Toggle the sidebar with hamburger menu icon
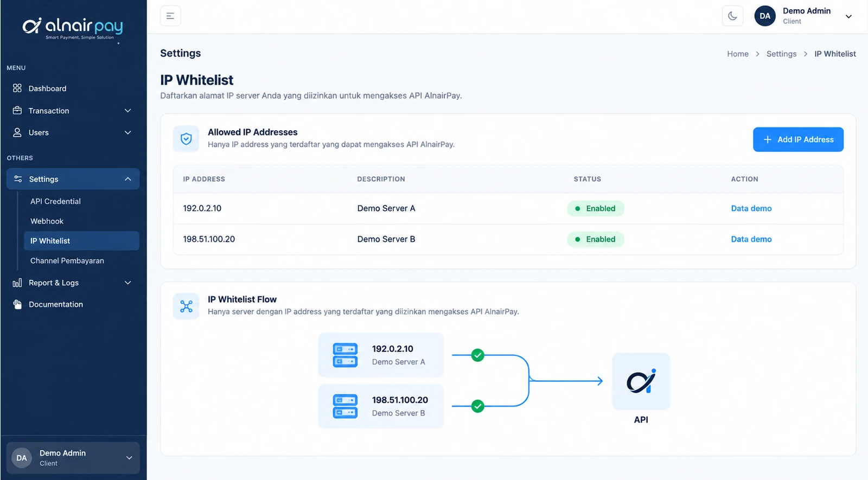Screen dimensions: 868x480 tap(170, 16)
